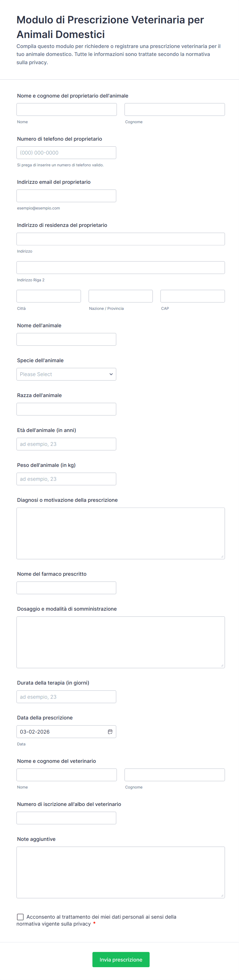Image resolution: width=239 pixels, height=980 pixels.
Task: Select the Indirizzo Riga 2 field
Action: click(121, 267)
